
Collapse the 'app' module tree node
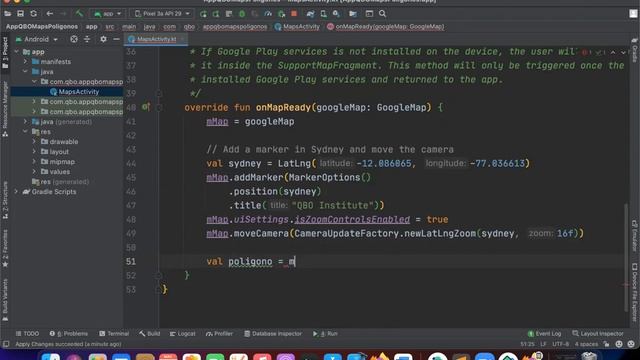click(17, 52)
